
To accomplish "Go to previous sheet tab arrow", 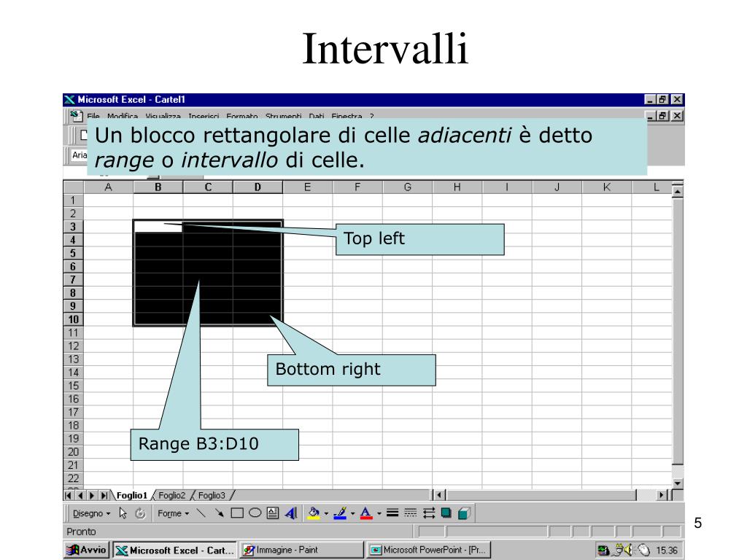I will 80,495.
